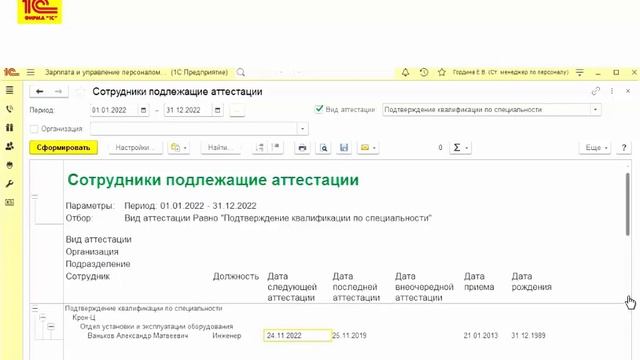Open the people group section in sidebar

pos(9,146)
